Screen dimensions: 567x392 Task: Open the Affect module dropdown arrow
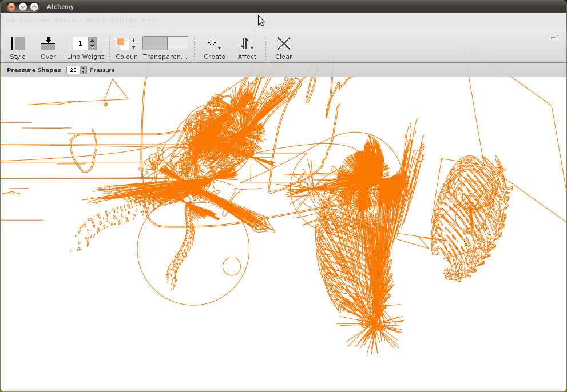[252, 47]
